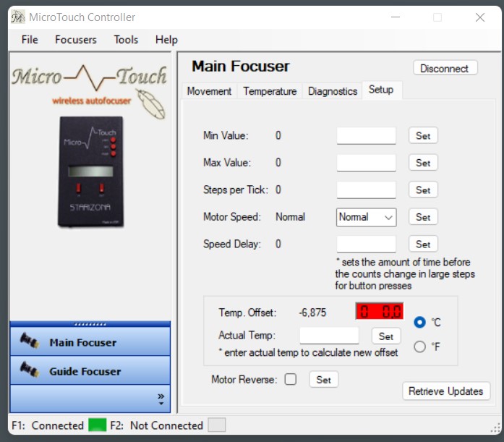Click the Guide Focuser motor icon in the sidebar
Screen dimensions: 504x442
[30, 370]
